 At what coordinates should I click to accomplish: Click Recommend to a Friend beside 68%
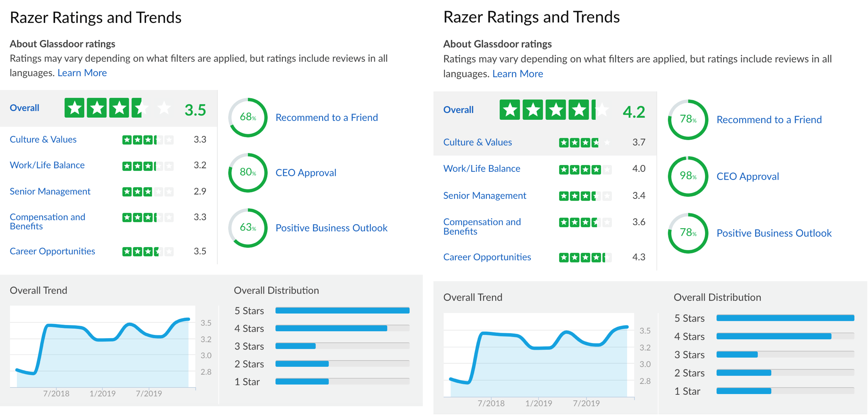click(326, 118)
